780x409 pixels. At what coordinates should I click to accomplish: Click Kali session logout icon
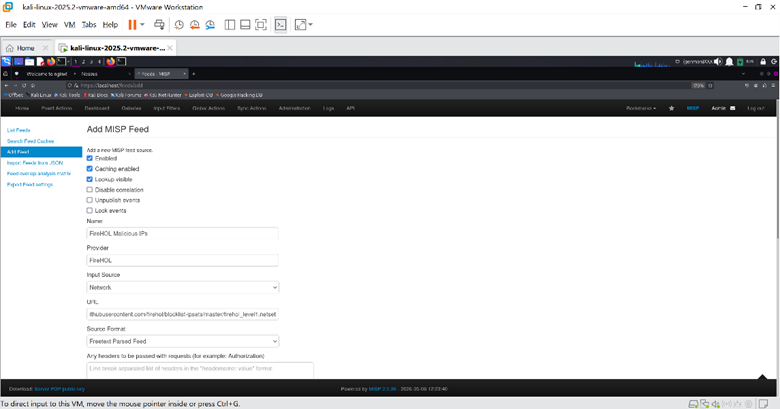pos(774,62)
